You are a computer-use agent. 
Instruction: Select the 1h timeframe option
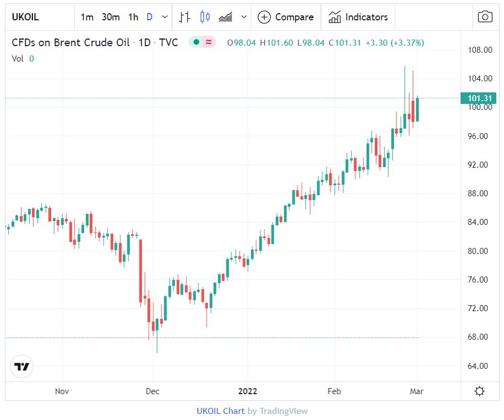[x=133, y=17]
